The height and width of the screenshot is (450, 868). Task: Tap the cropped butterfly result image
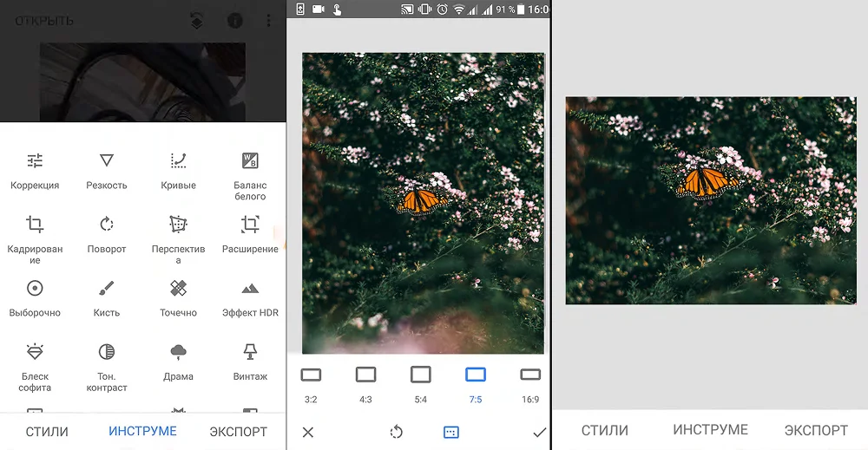coord(711,200)
